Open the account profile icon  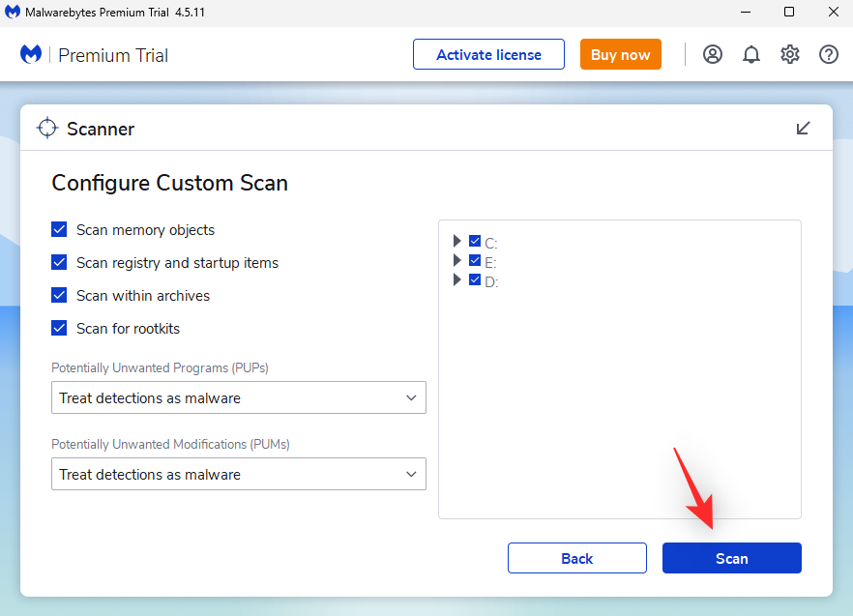click(x=713, y=54)
